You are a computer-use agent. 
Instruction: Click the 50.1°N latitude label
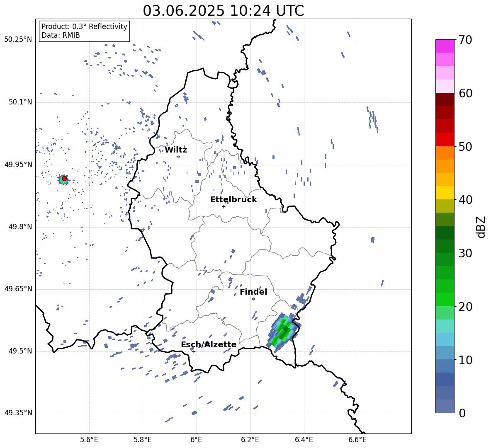pos(20,102)
